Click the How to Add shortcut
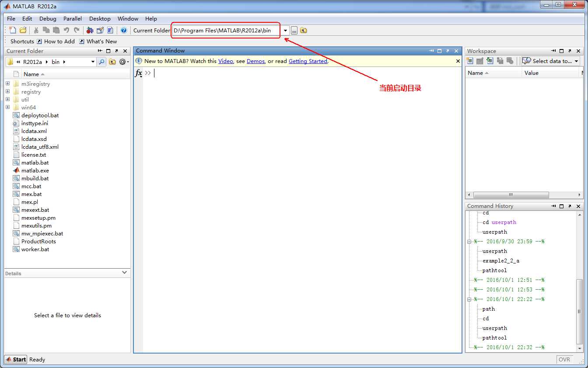The height and width of the screenshot is (368, 588). [x=56, y=41]
